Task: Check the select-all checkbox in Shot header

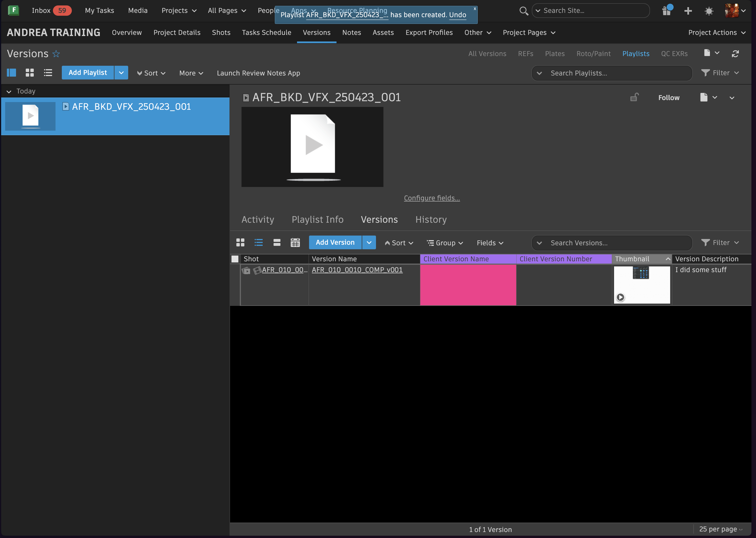Action: [235, 259]
